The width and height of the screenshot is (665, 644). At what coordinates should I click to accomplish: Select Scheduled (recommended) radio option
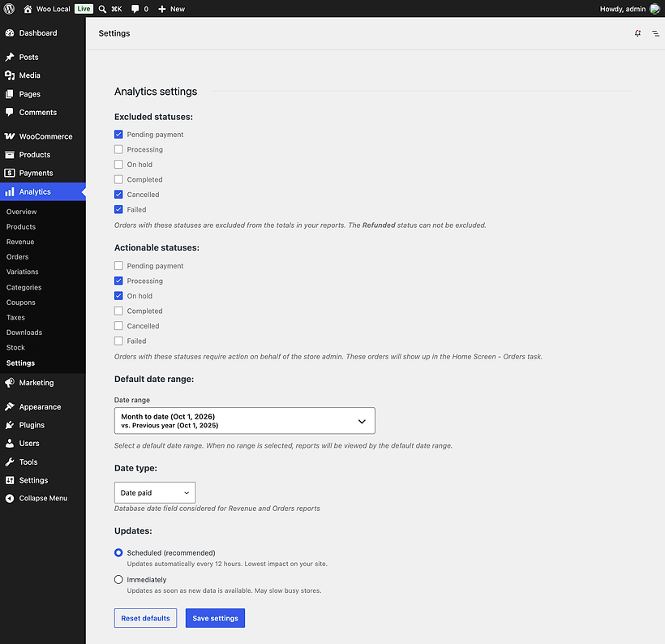pyautogui.click(x=118, y=552)
